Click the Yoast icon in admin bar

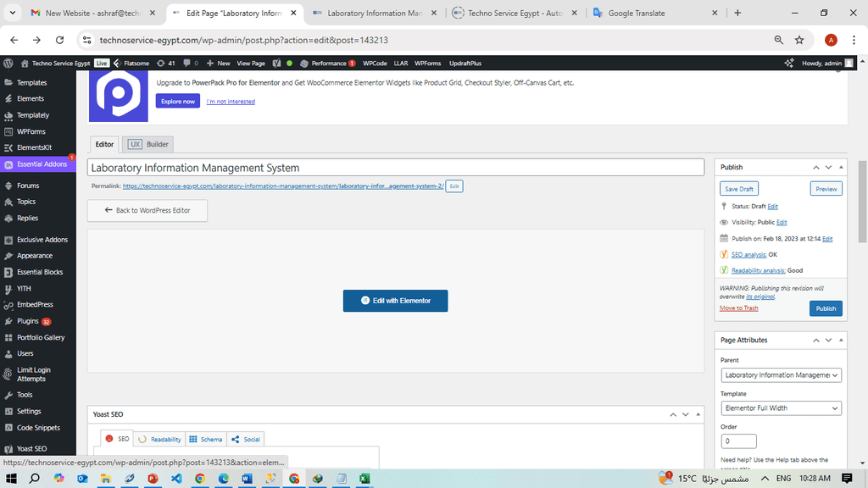click(277, 63)
